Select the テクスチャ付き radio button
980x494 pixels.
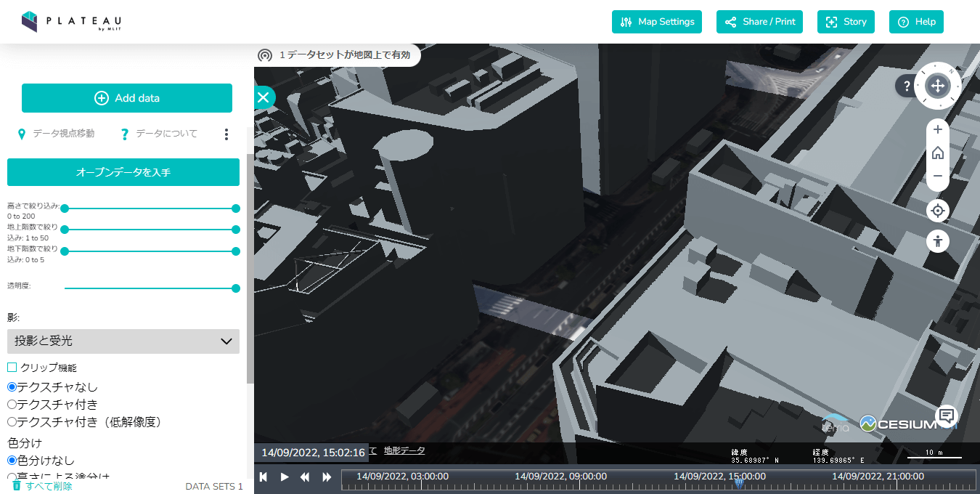tap(10, 404)
